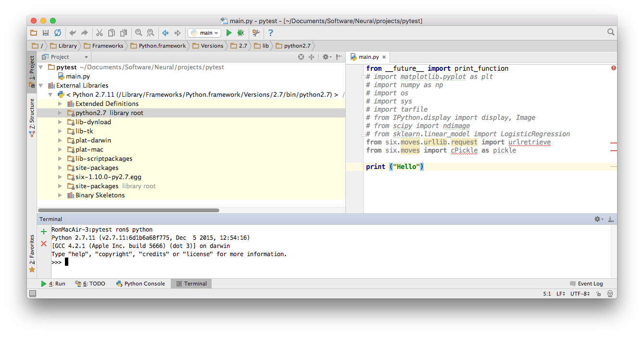Click the Redo arrow icon
The height and width of the screenshot is (337, 644).
click(x=85, y=33)
